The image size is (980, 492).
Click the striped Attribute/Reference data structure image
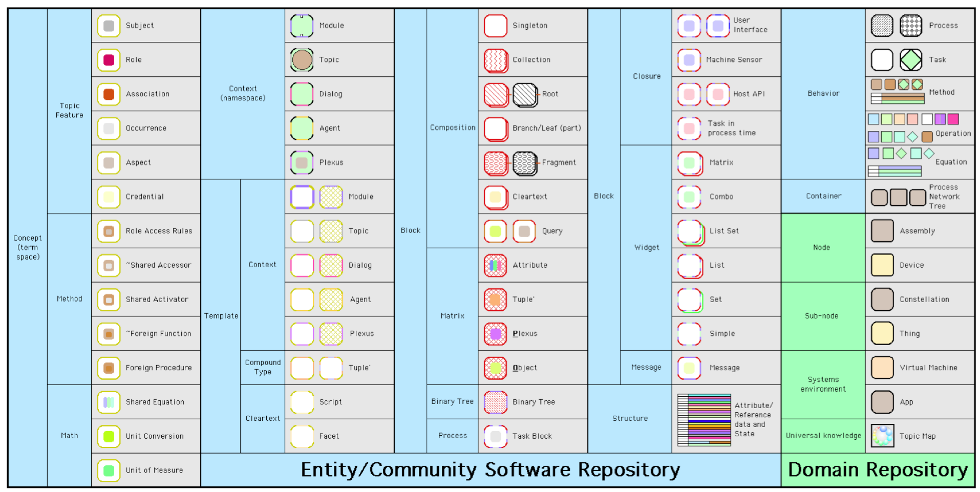point(704,419)
